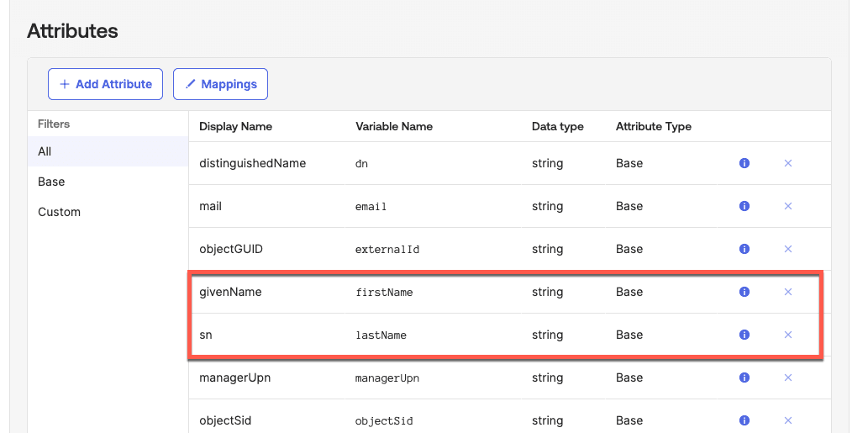Screen dimensions: 868x433
Task: Remove the objectGUID attribute
Action: point(788,249)
